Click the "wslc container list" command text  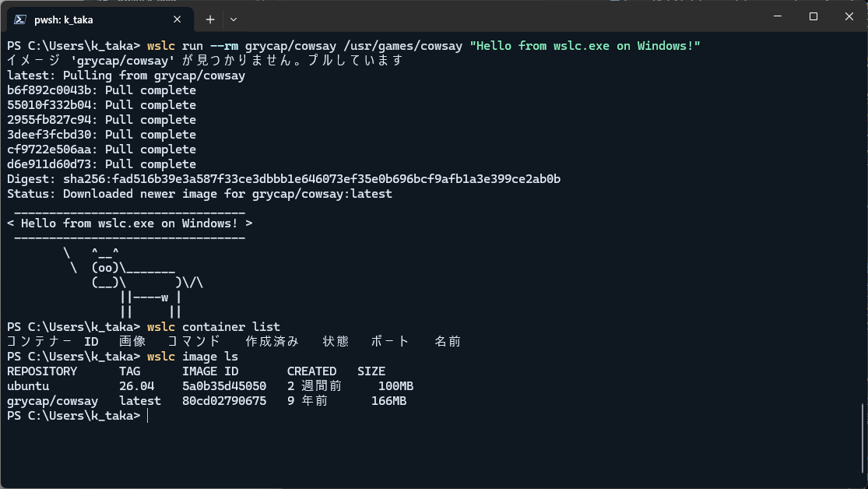click(x=213, y=327)
